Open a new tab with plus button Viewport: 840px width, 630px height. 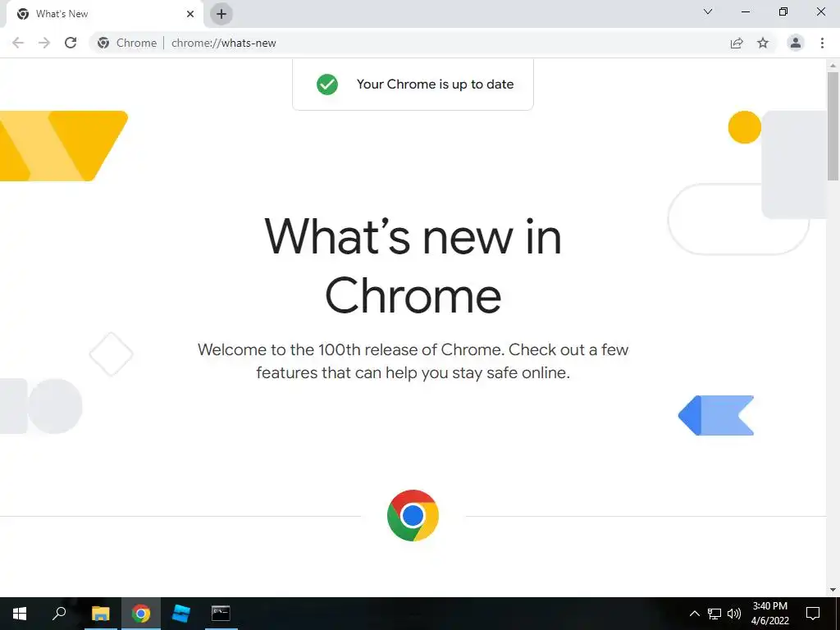221,14
